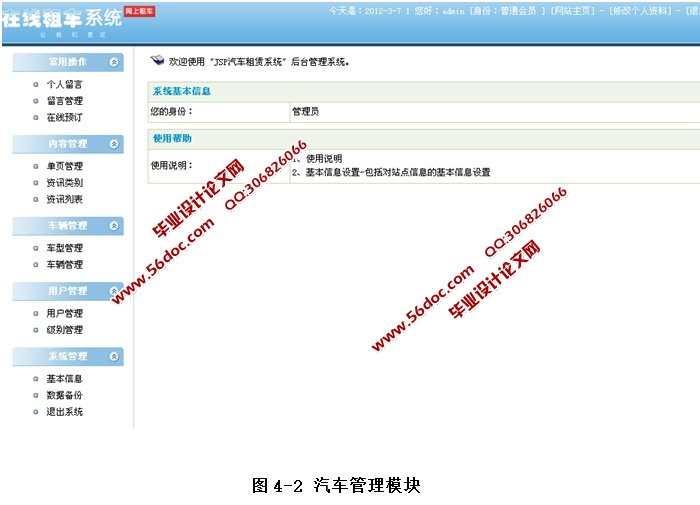This screenshot has height=505, width=700.
Task: Collapse the 车辆管理 section chevron
Action: pyautogui.click(x=114, y=226)
